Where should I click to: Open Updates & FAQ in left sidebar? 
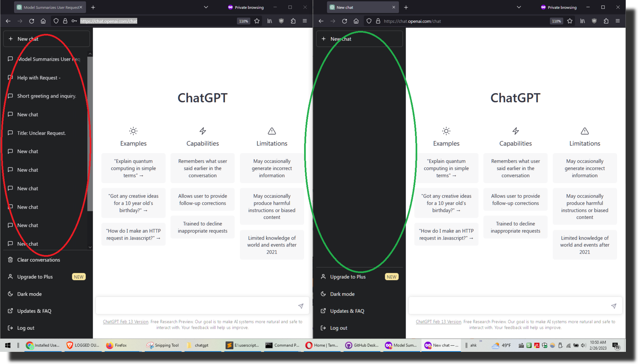[x=46, y=311]
